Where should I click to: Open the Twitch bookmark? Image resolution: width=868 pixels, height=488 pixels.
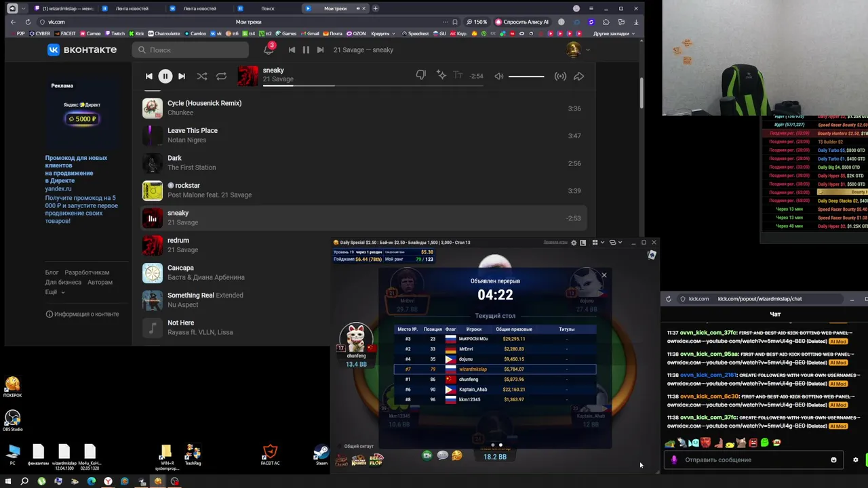pyautogui.click(x=115, y=33)
